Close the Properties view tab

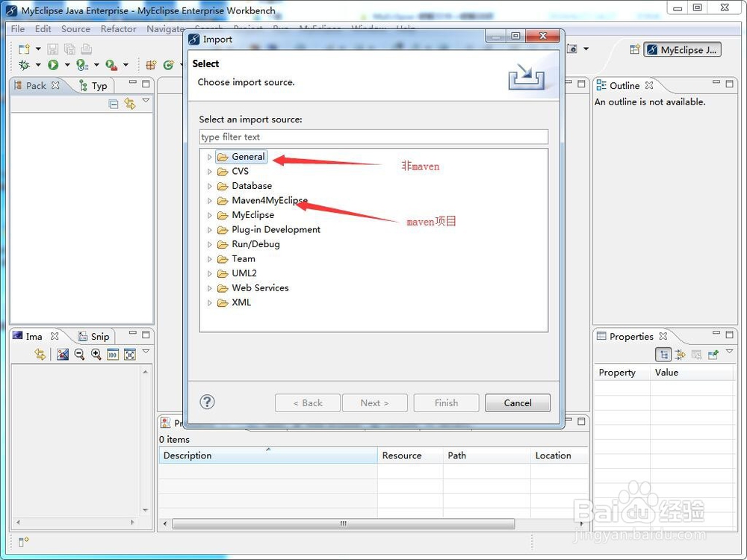pos(663,336)
